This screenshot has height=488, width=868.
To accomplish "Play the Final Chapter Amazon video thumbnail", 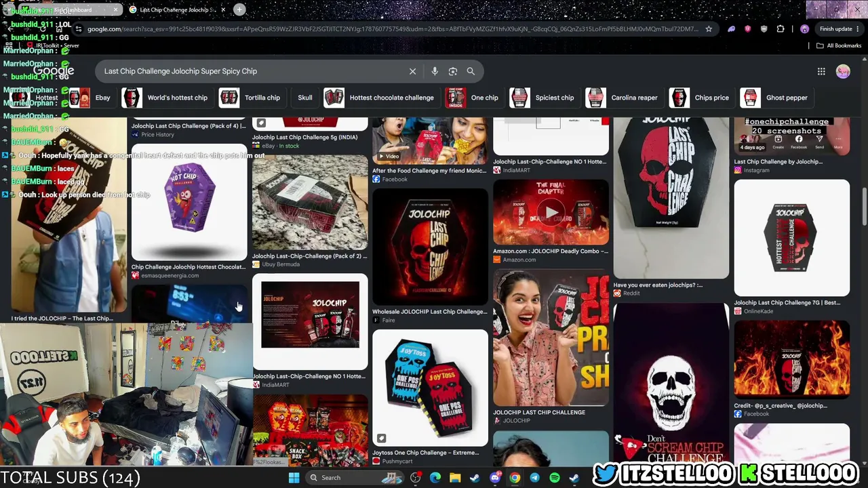I will point(551,212).
